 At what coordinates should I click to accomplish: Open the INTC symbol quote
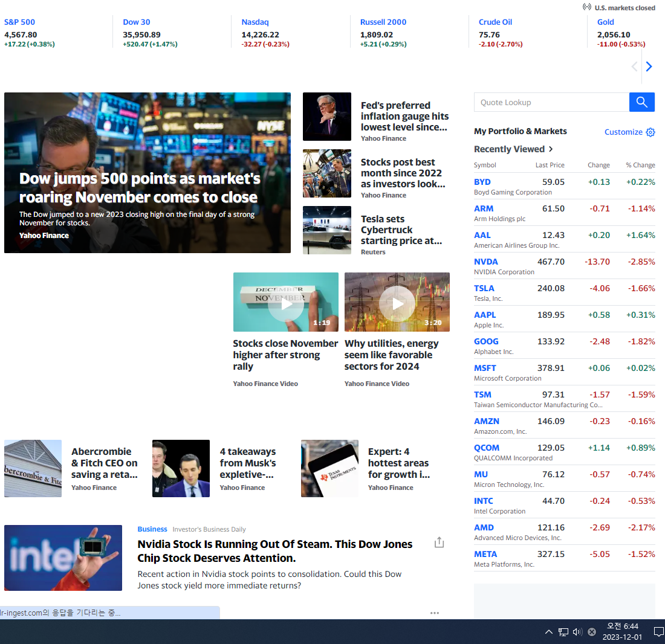[484, 501]
